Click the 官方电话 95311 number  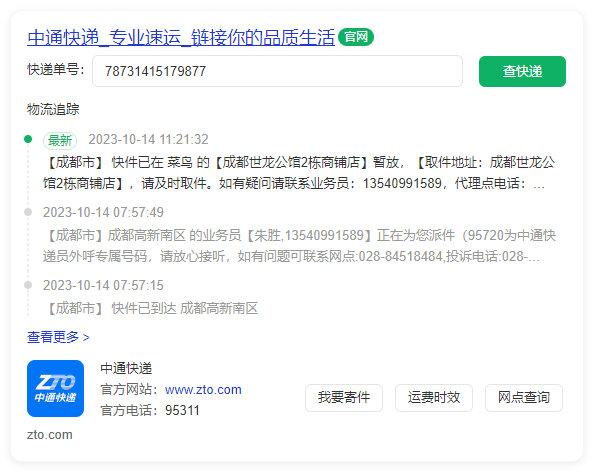click(182, 411)
